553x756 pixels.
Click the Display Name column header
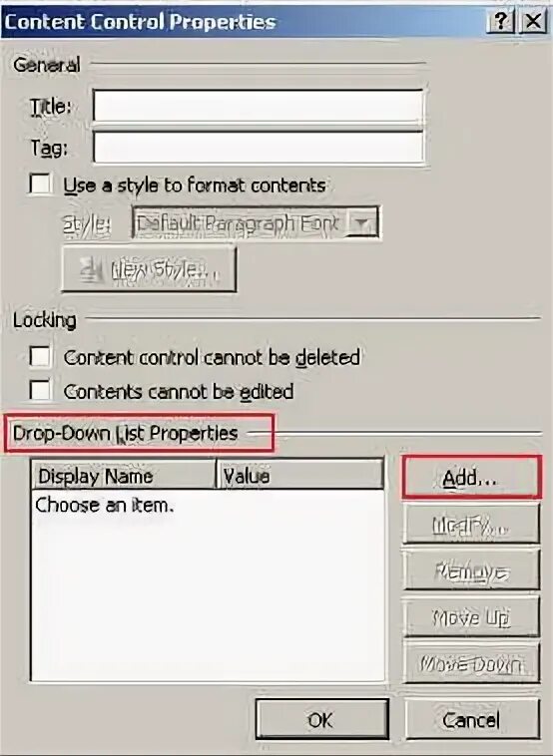pos(124,475)
